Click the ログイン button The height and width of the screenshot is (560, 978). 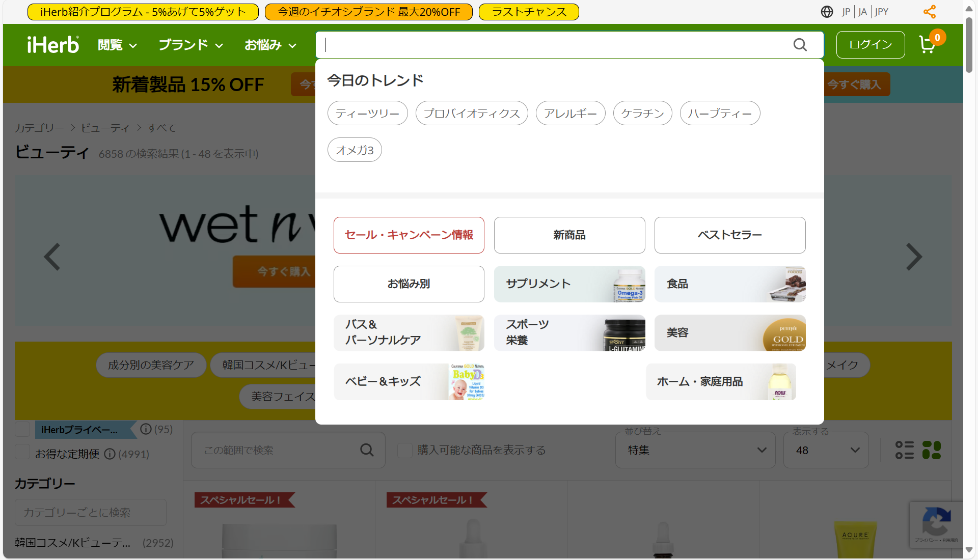[x=870, y=45]
